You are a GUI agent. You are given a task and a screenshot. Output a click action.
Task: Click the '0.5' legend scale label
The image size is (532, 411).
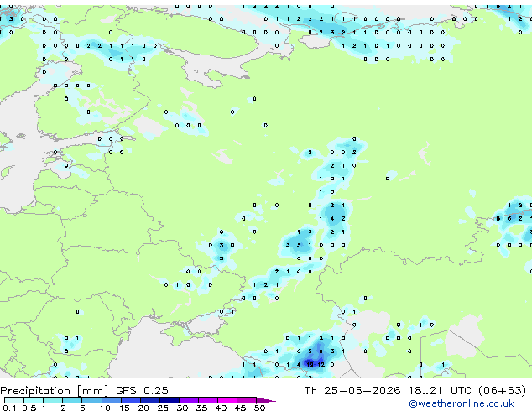click(29, 408)
